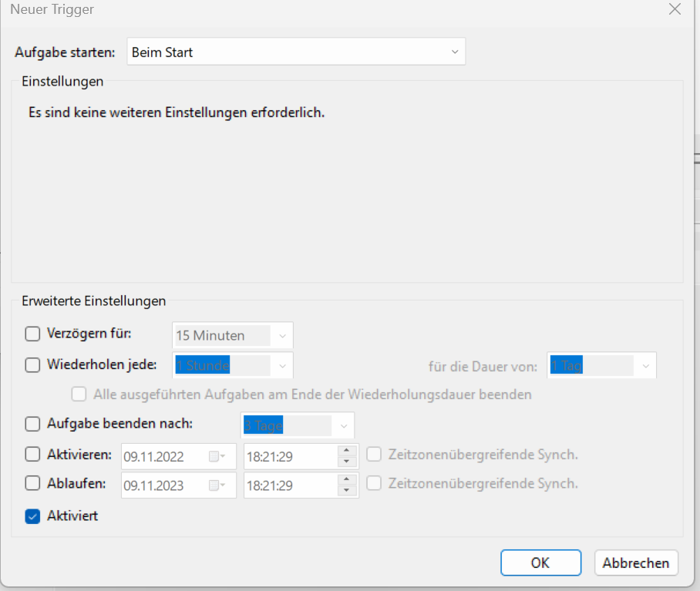This screenshot has width=700, height=591.
Task: Close the Neuer Trigger dialog
Action: (x=675, y=9)
